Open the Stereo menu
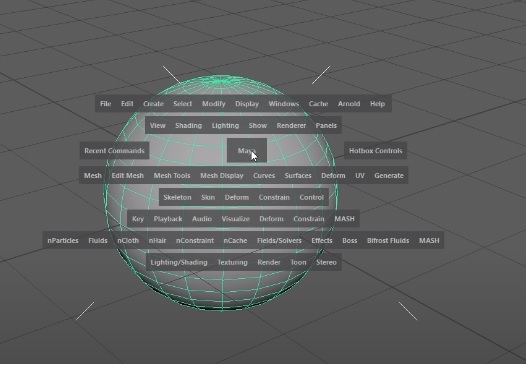The image size is (526, 370). 326,262
